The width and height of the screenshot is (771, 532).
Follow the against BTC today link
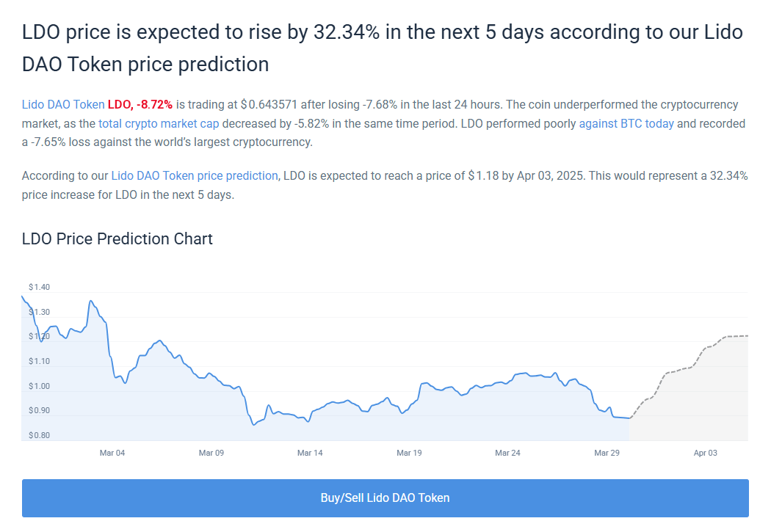tap(626, 124)
